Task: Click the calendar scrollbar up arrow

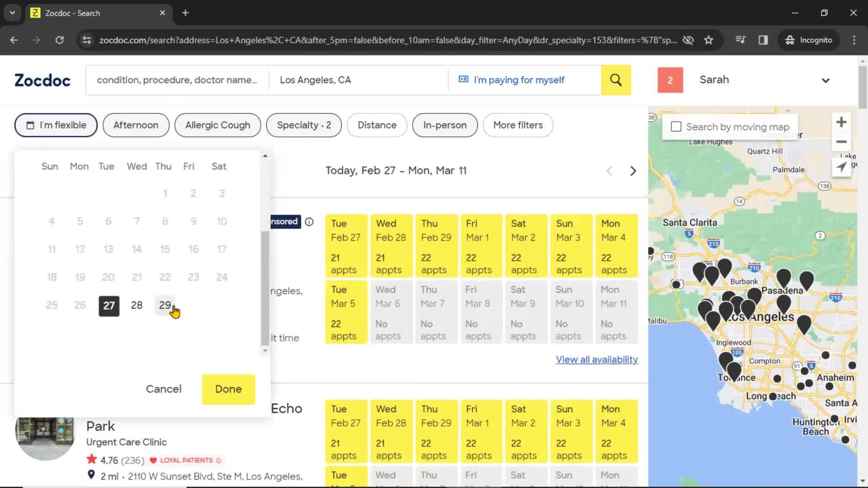Action: (265, 156)
